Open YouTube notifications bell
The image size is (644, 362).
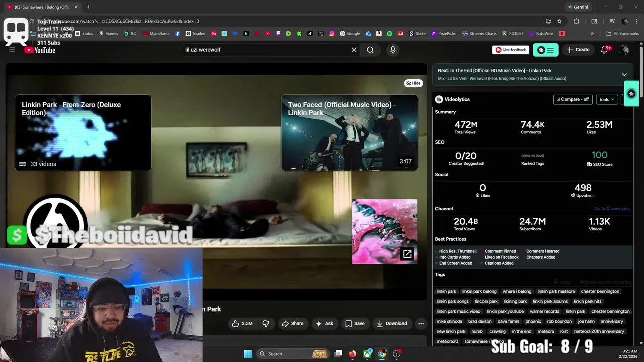605,50
